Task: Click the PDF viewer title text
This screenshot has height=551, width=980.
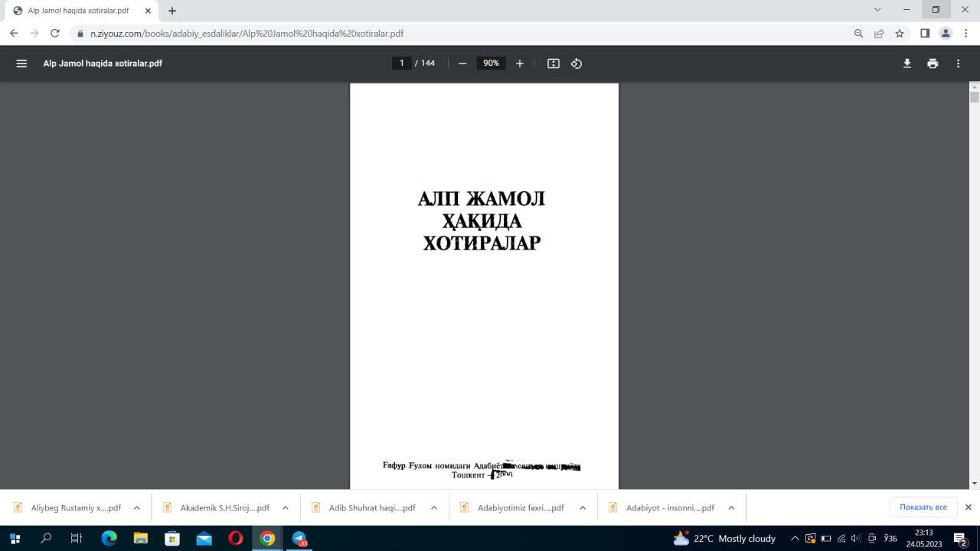Action: tap(103, 64)
